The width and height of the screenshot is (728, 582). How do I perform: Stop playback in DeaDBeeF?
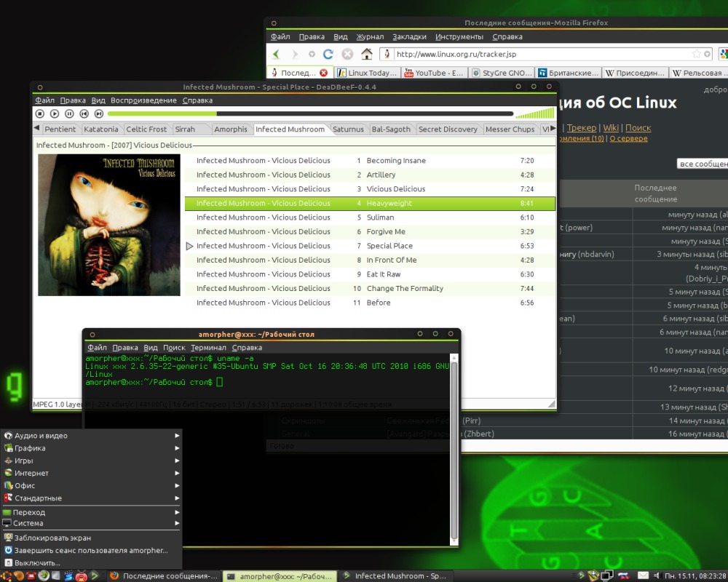click(40, 113)
